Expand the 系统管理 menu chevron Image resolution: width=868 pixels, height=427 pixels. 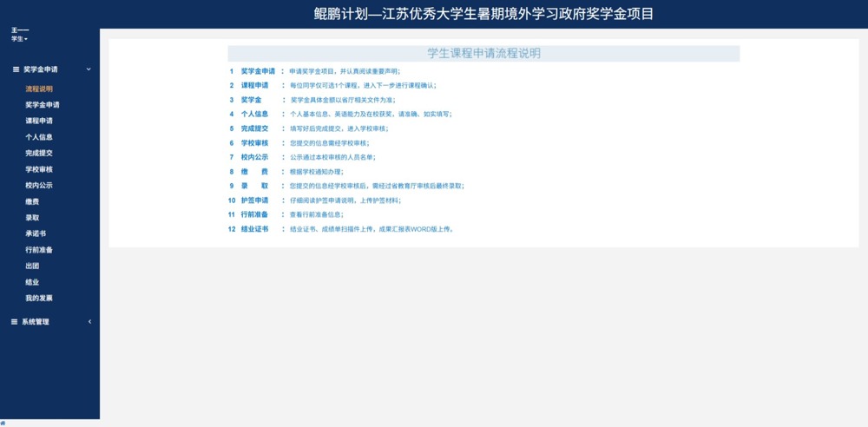(89, 322)
